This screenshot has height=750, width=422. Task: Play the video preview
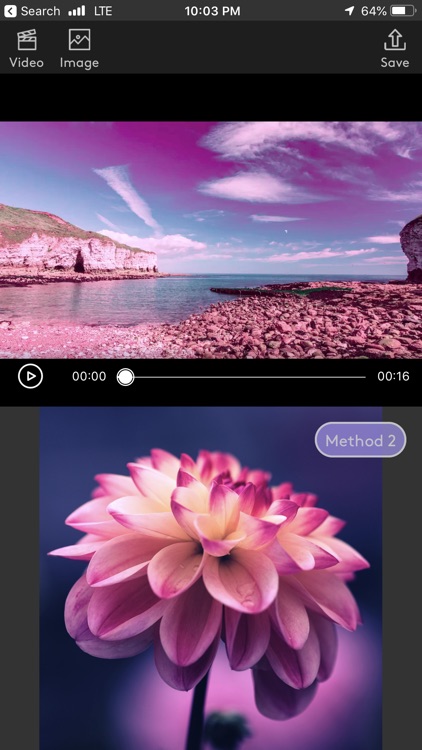point(30,376)
